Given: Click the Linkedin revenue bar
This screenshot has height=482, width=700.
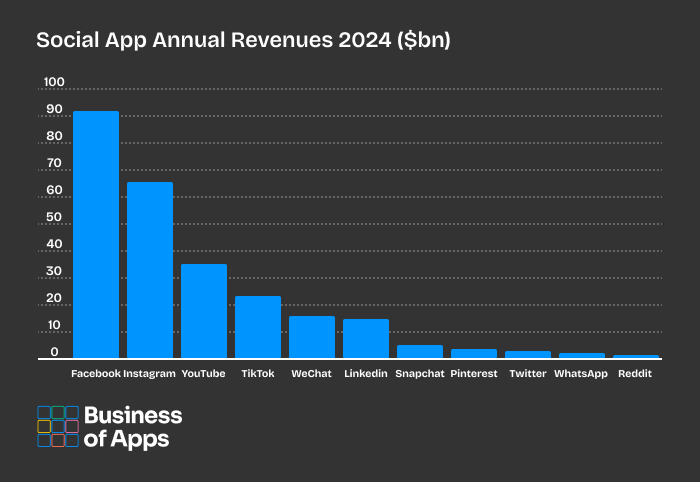Looking at the screenshot, I should pyautogui.click(x=366, y=339).
